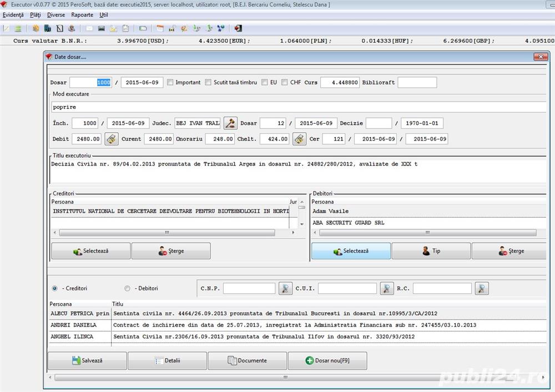Check the EU checkbox
Screen dimensions: 555x392
[x=265, y=82]
